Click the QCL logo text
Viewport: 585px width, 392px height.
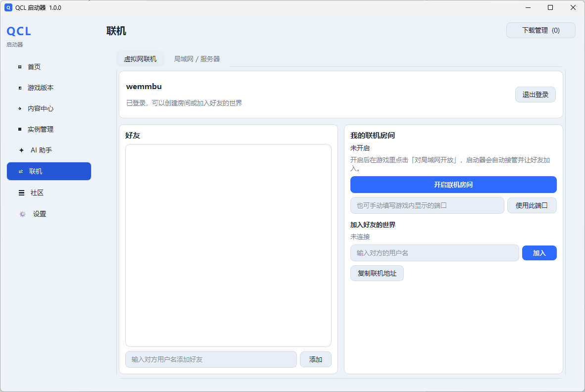coord(19,31)
